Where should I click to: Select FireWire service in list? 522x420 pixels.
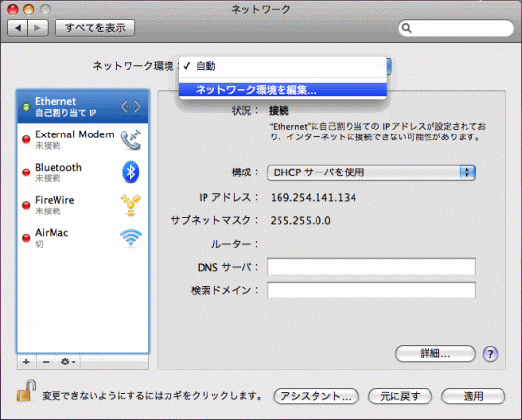coord(83,205)
